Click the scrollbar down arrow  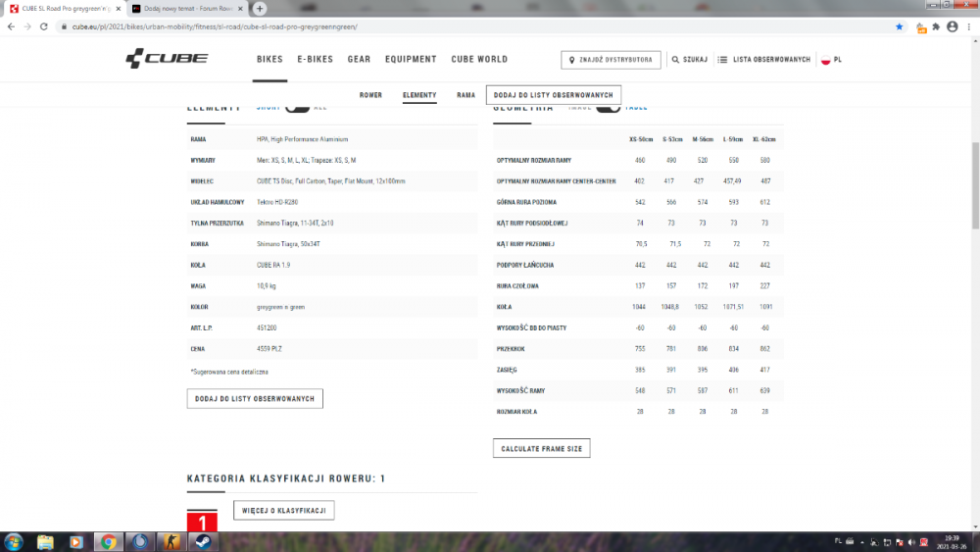click(x=975, y=527)
